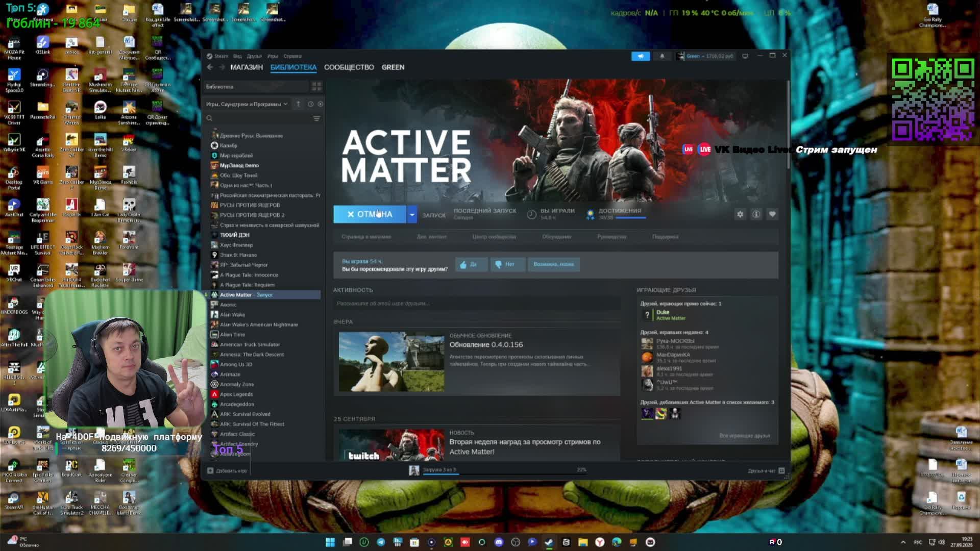Switch to the БИБЛИОТЕКА tab
Image resolution: width=980 pixels, height=551 pixels.
[x=293, y=67]
